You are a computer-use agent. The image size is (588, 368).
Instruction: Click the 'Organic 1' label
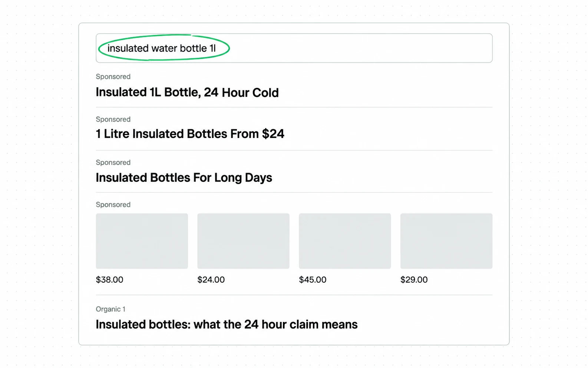tap(110, 309)
